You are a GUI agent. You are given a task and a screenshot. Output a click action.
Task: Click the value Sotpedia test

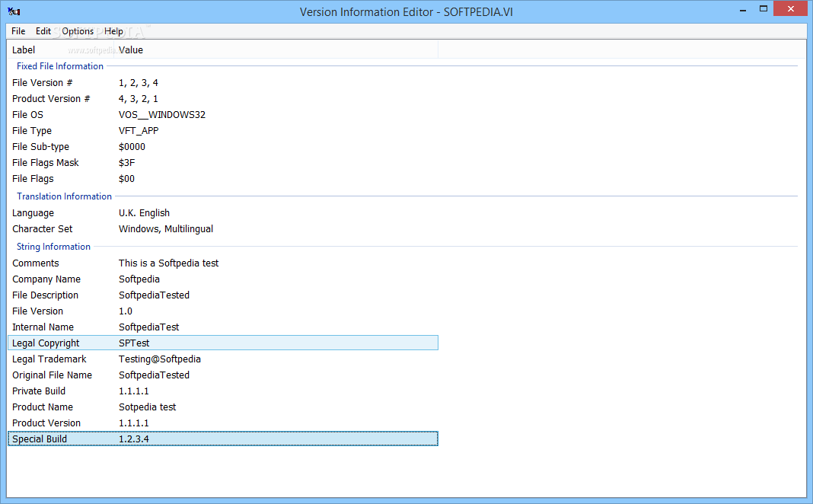coord(147,407)
